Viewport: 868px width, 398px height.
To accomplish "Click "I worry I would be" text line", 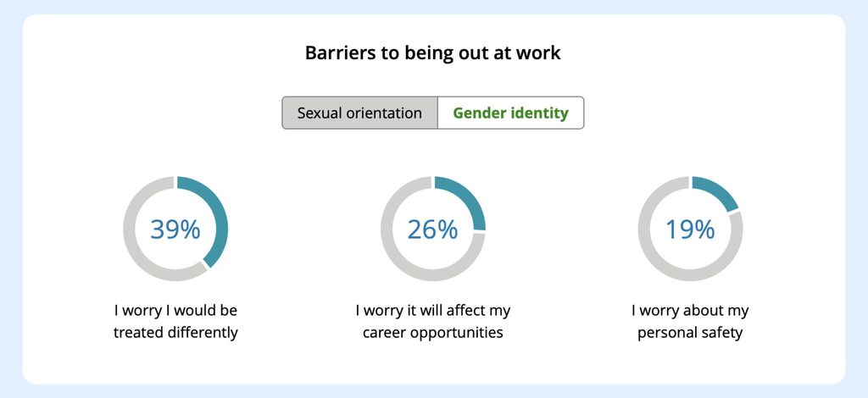I will [175, 311].
